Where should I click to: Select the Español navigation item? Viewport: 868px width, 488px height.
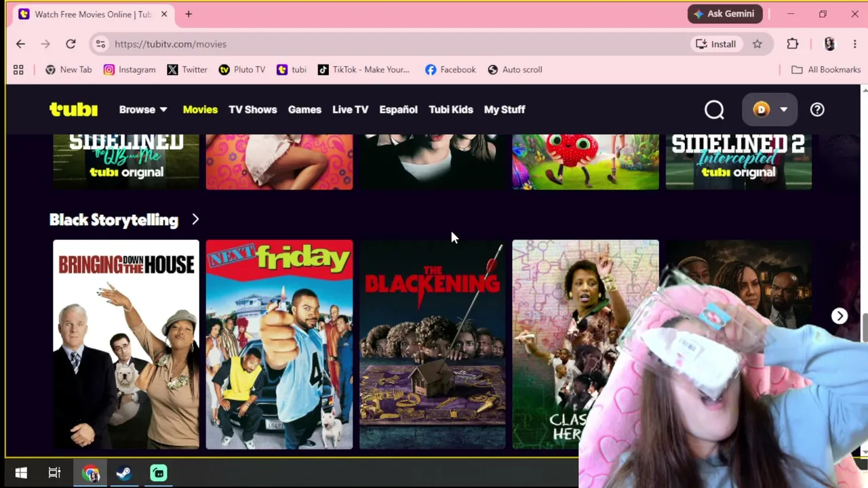(x=399, y=109)
